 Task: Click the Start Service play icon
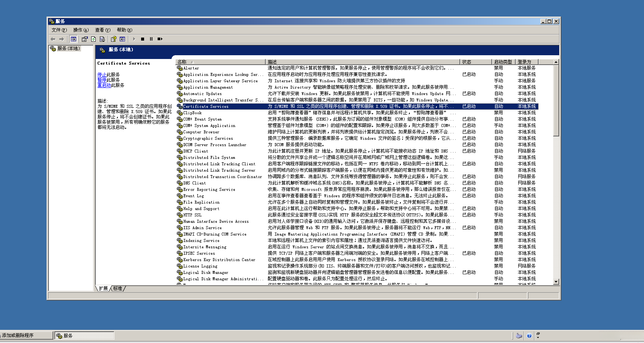(x=134, y=39)
